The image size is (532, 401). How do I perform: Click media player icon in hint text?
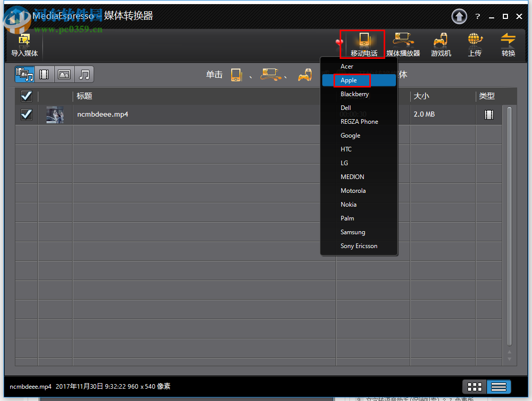[271, 74]
